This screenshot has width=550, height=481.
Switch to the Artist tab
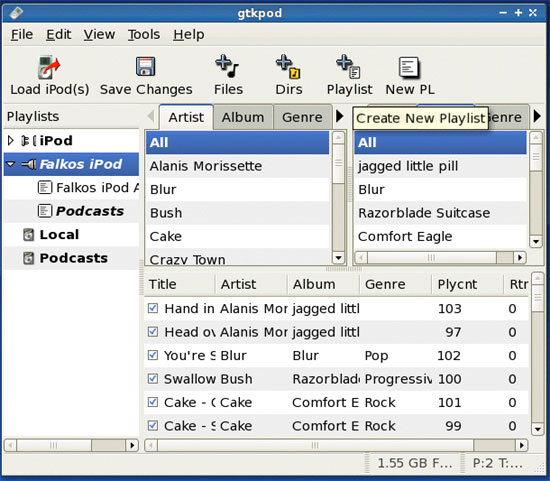coord(186,117)
